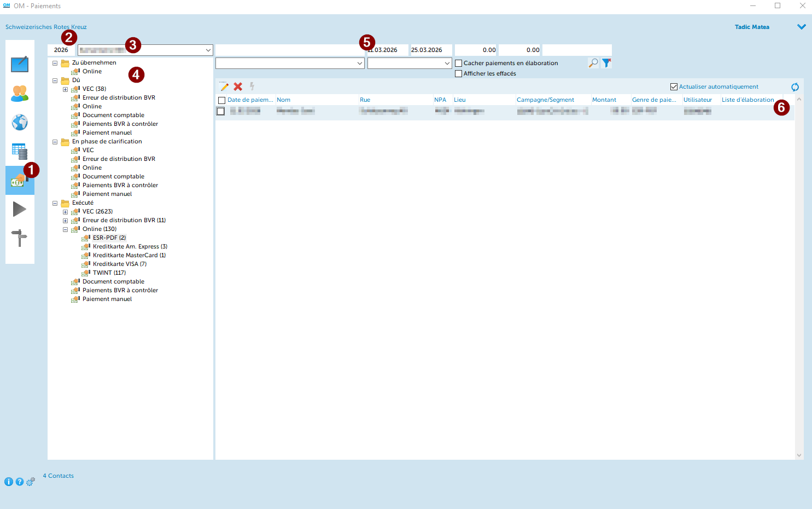The height and width of the screenshot is (509, 812).
Task: Select 'ESR-PDF (2)' in the tree
Action: (x=109, y=238)
